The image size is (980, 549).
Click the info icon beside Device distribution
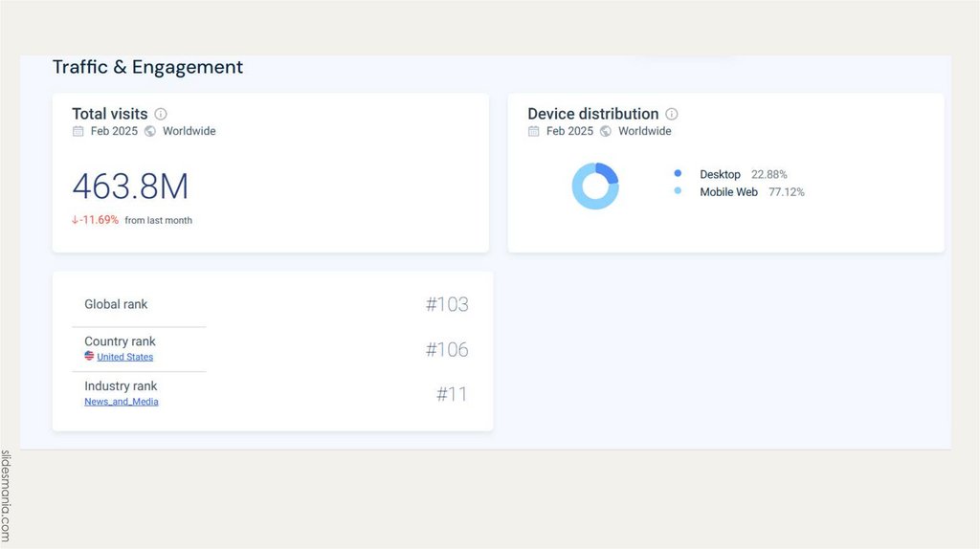(672, 114)
